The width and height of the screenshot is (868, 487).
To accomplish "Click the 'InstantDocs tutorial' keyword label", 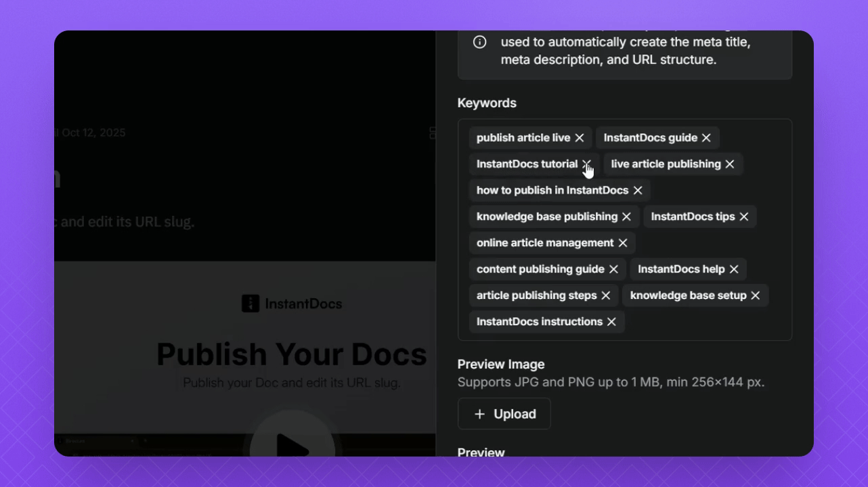I will [x=527, y=164].
